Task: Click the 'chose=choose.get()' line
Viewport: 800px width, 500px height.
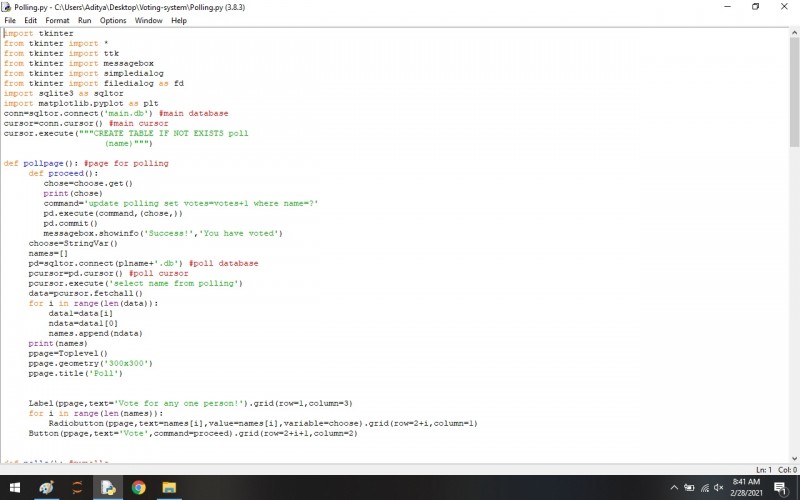Action: coord(88,183)
